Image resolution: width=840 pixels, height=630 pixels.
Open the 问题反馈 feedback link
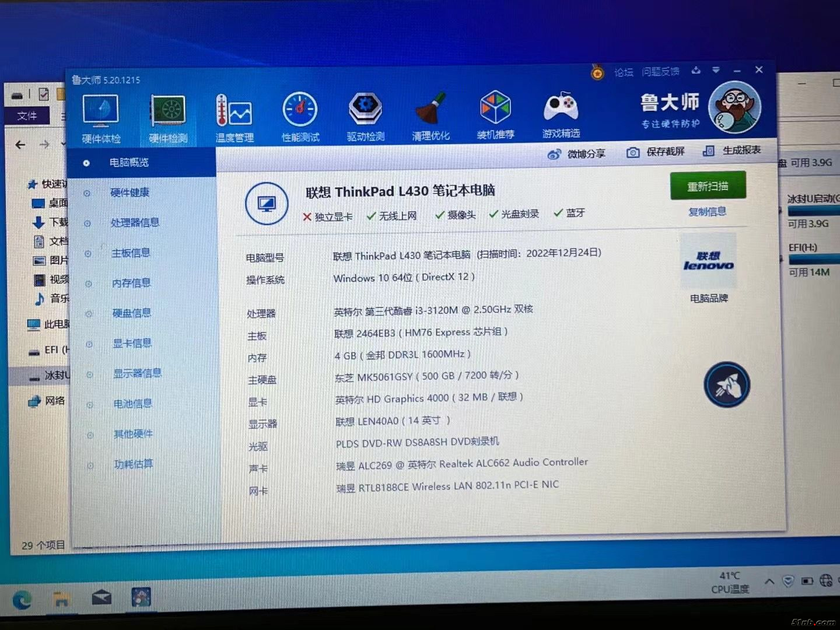pyautogui.click(x=660, y=71)
